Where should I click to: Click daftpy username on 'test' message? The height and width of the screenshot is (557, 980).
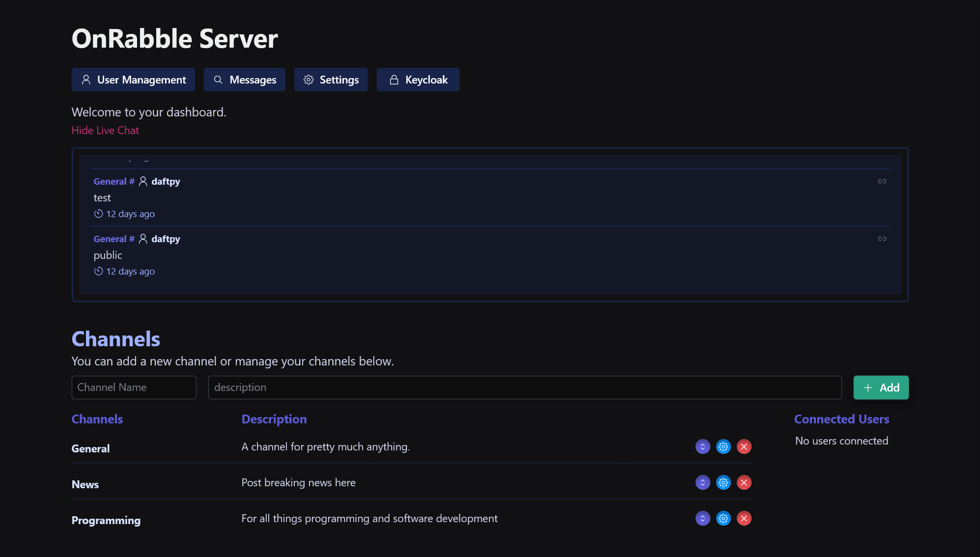pyautogui.click(x=166, y=181)
